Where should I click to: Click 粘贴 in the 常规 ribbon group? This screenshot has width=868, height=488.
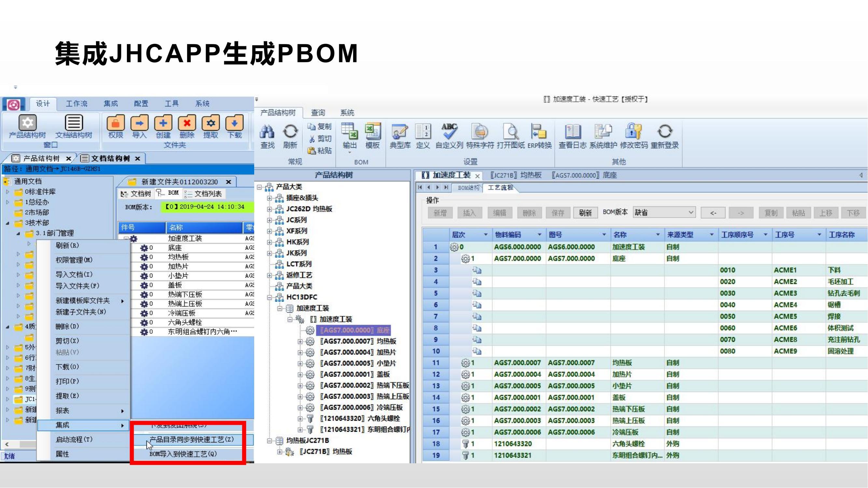319,151
